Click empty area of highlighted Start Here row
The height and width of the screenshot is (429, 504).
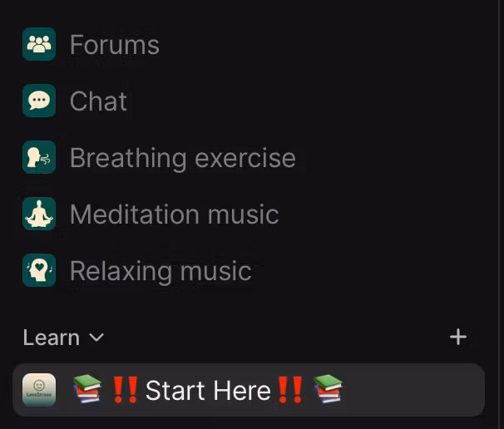click(x=413, y=390)
